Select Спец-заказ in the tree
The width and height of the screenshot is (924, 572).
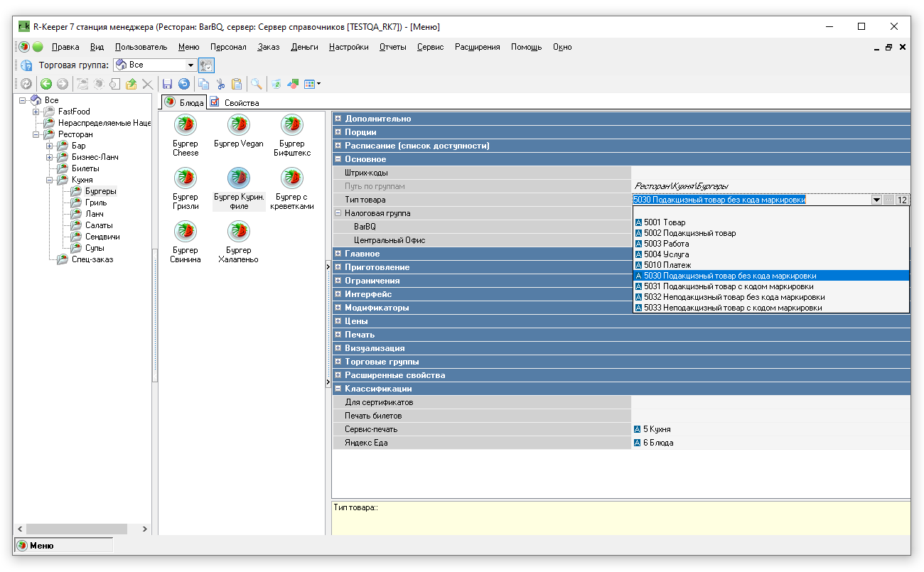coord(92,259)
